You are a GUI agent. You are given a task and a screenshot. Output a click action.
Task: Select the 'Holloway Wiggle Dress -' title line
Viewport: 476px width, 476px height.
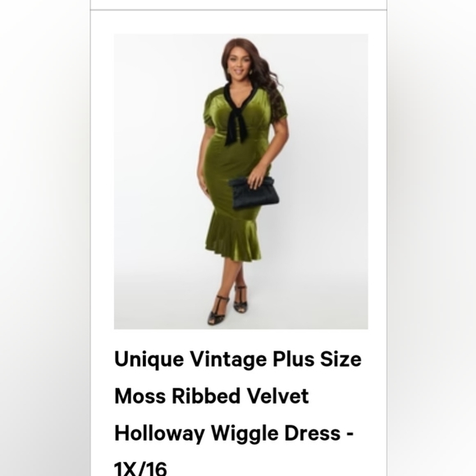(x=234, y=433)
